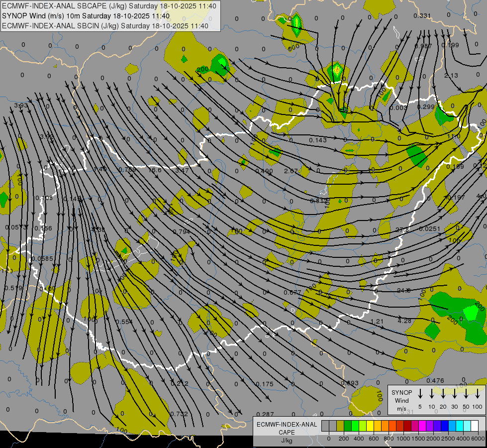Click the 200 tick on the CAPE scale
The image size is (487, 448).
(344, 439)
